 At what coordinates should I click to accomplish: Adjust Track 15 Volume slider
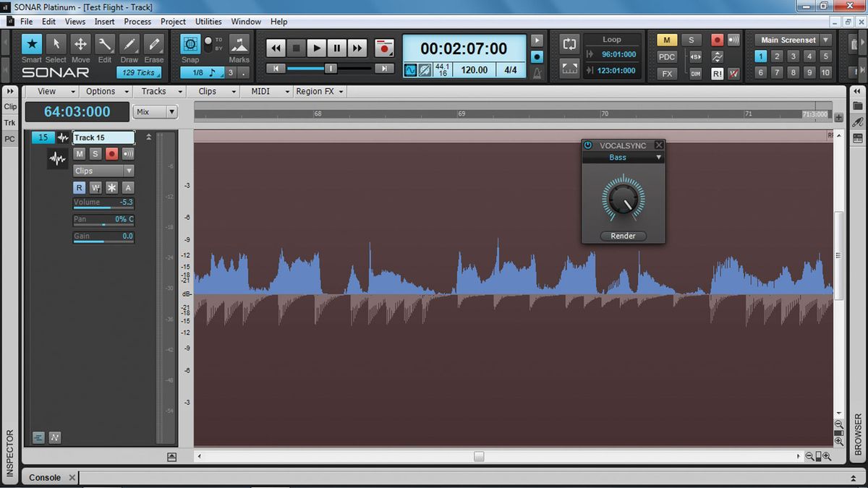point(103,203)
